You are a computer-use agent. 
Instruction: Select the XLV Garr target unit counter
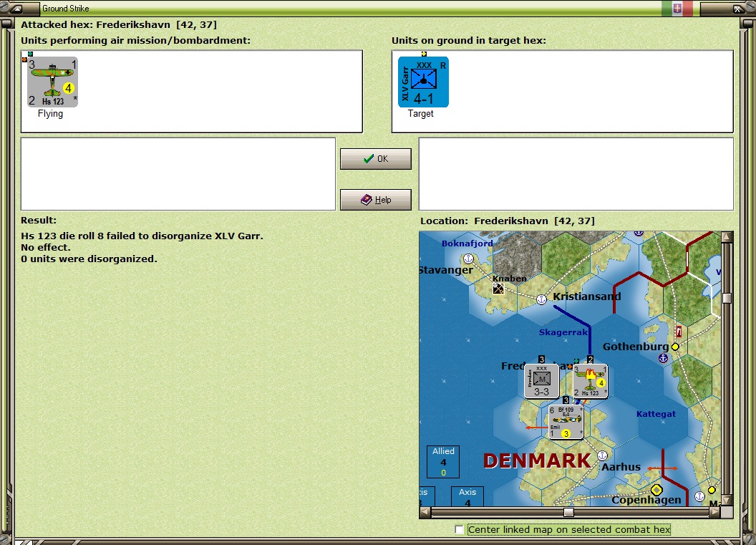click(x=423, y=82)
